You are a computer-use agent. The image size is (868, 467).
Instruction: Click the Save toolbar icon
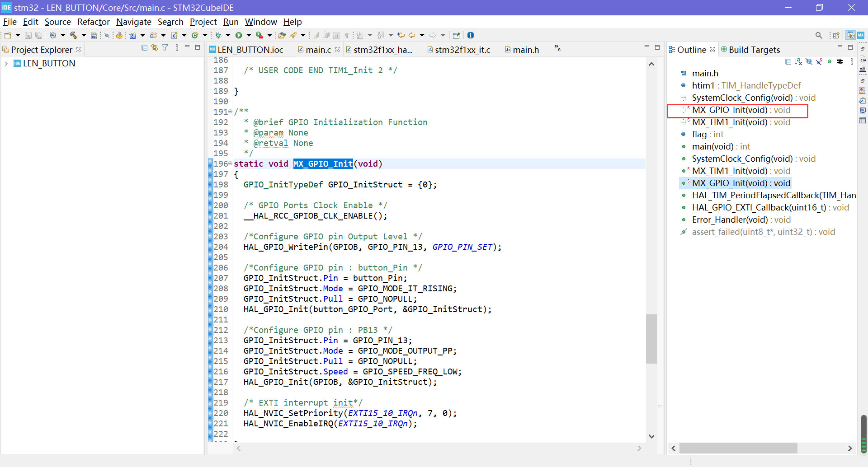[28, 35]
